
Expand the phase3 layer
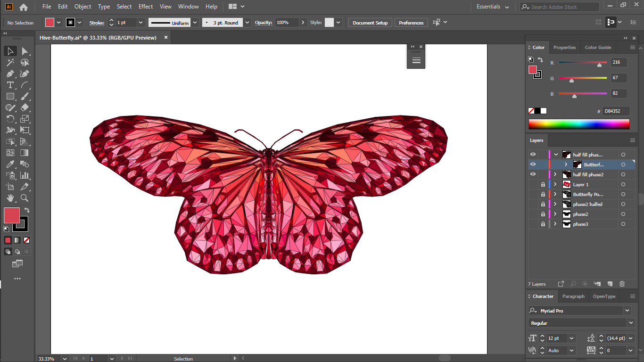[x=555, y=224]
